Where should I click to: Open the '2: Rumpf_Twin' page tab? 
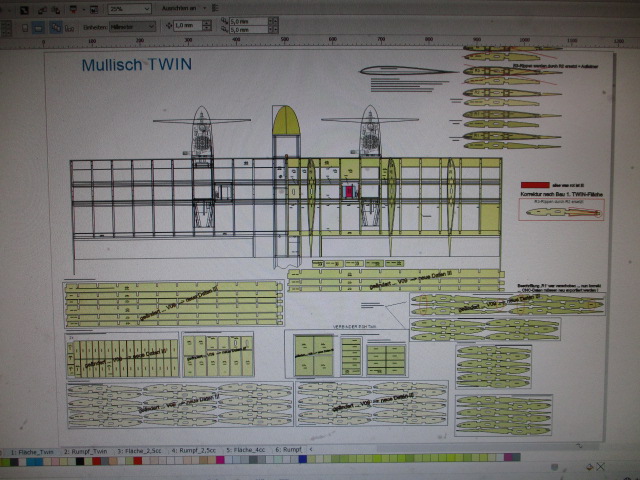click(88, 451)
